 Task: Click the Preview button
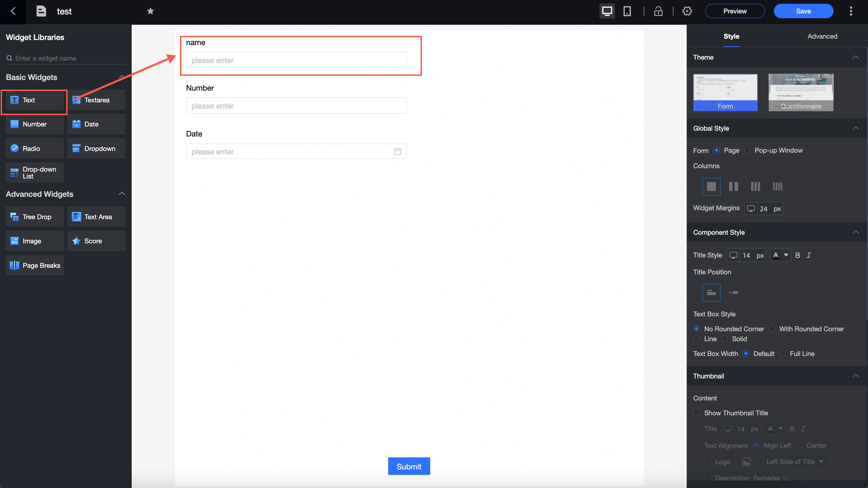click(x=735, y=11)
